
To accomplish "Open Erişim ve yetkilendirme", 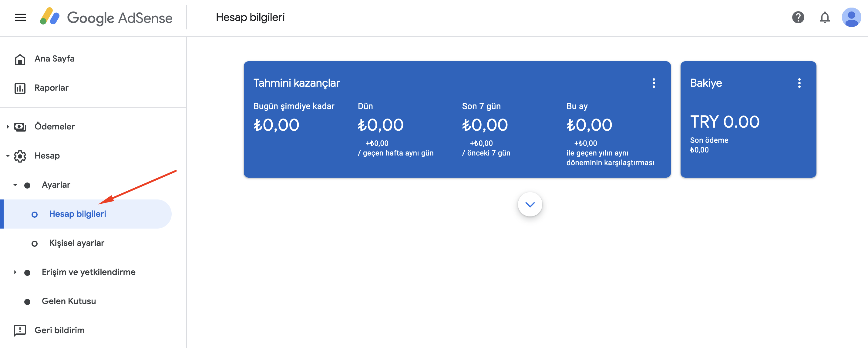I will pos(89,272).
